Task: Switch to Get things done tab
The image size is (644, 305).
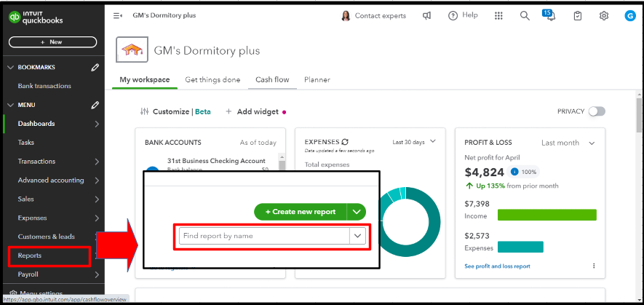Action: (212, 80)
